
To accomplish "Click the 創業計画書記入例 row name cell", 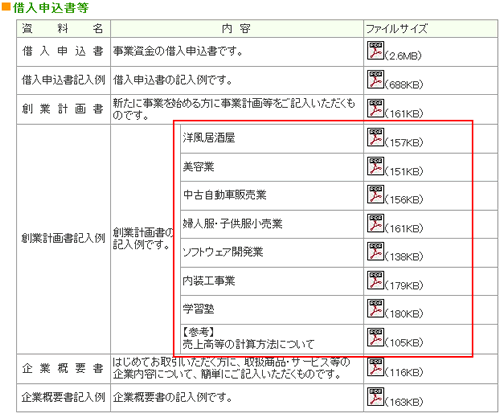I will (63, 239).
